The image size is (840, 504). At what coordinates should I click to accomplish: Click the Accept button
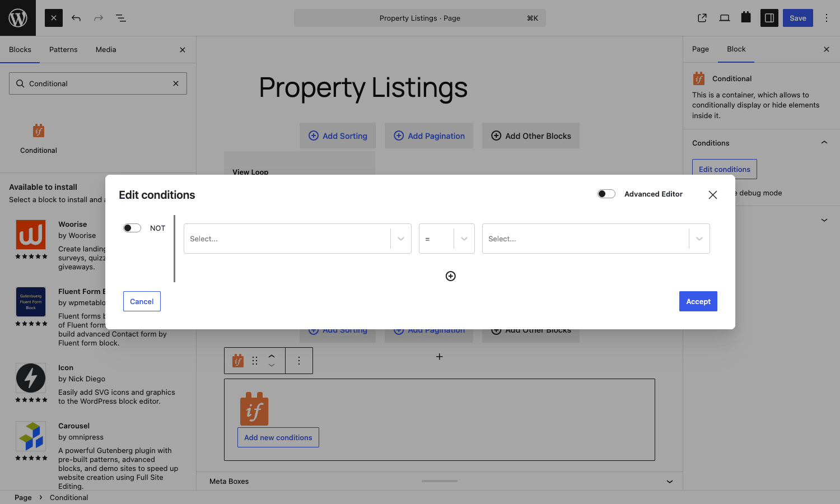(698, 301)
